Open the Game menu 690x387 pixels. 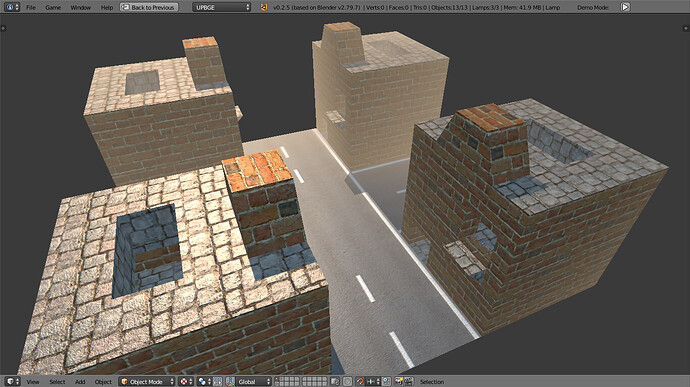(x=53, y=7)
